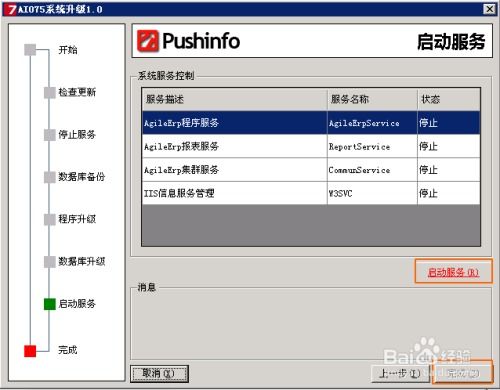Screen dimensions: 500x390
Task: Click the 服务名称 column header
Action: pos(372,99)
